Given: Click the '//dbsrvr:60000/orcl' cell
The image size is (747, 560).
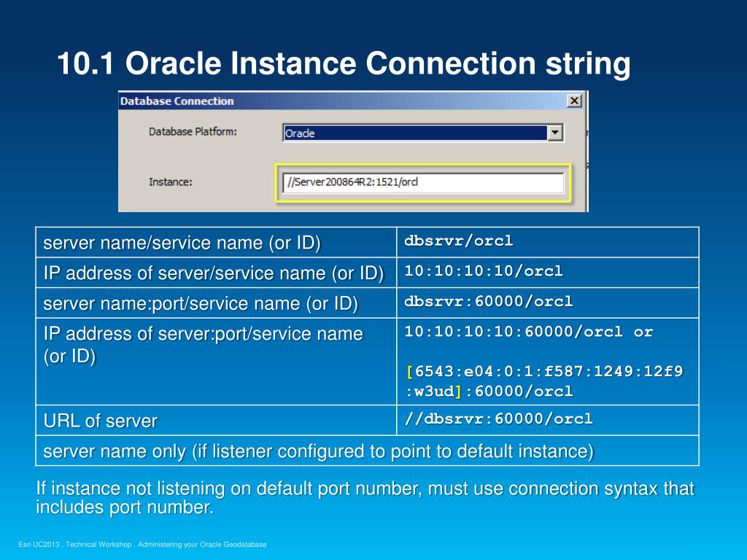Looking at the screenshot, I should click(548, 421).
